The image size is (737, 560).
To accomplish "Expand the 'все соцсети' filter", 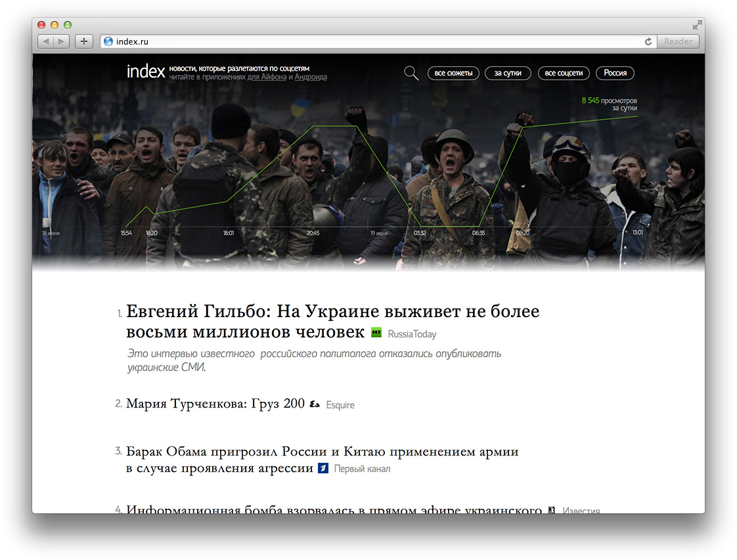I will click(564, 73).
